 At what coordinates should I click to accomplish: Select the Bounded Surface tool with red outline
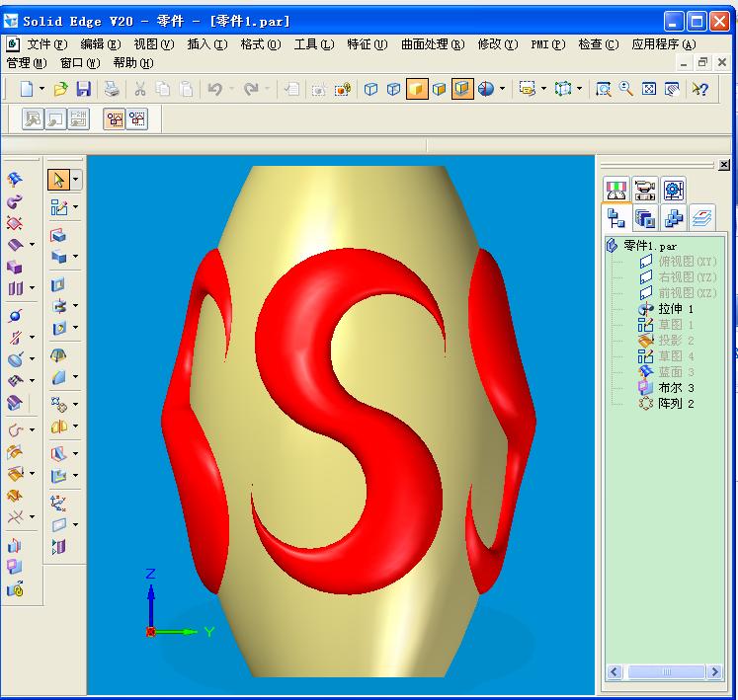click(x=15, y=222)
